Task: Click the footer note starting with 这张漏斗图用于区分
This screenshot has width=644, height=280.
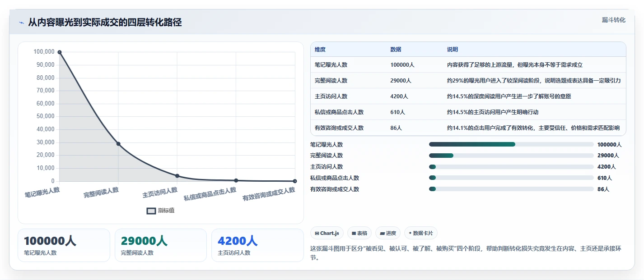Action: [466, 253]
